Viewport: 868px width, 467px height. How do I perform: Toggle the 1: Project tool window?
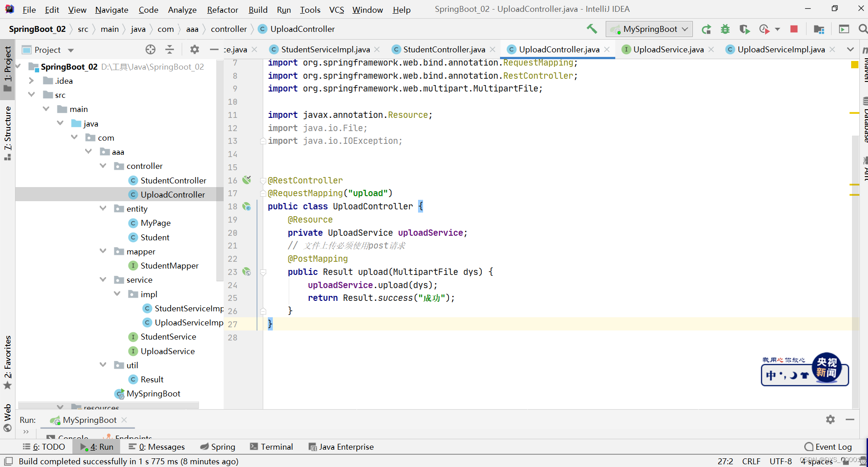pyautogui.click(x=8, y=69)
